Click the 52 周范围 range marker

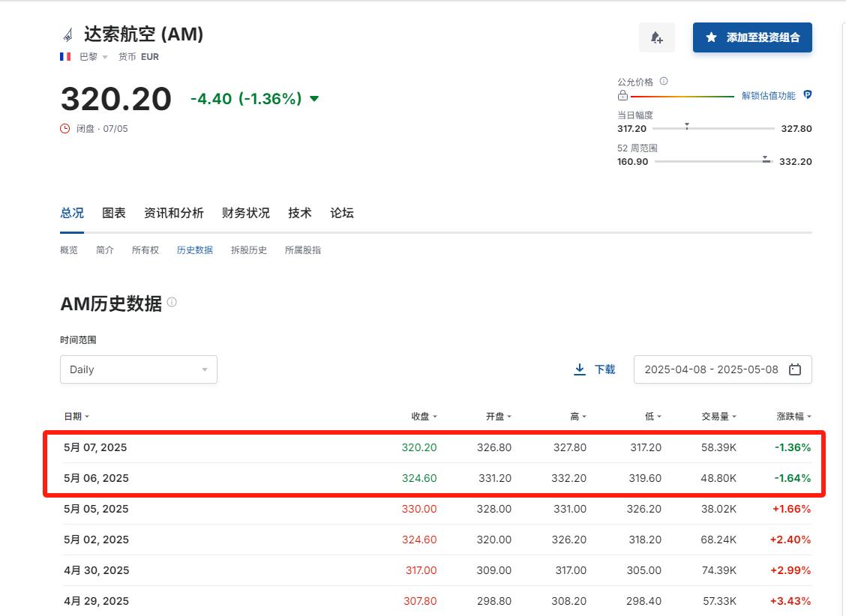pyautogui.click(x=766, y=159)
